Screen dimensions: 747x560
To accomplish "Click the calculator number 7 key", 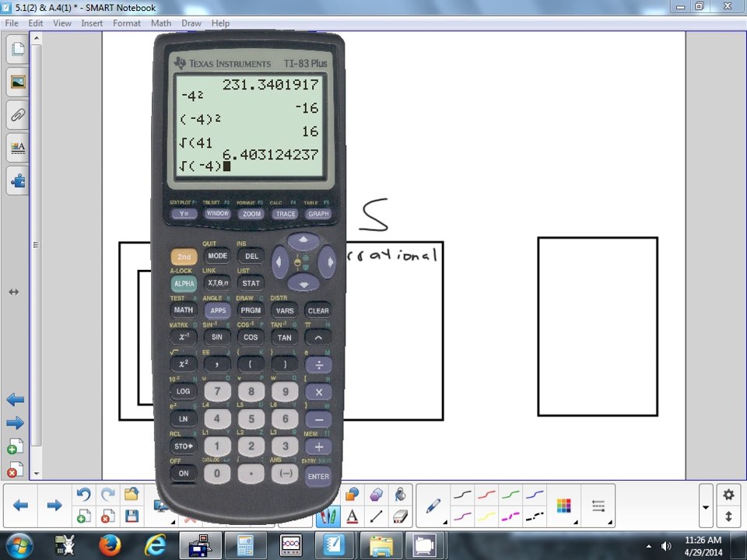I will [217, 391].
